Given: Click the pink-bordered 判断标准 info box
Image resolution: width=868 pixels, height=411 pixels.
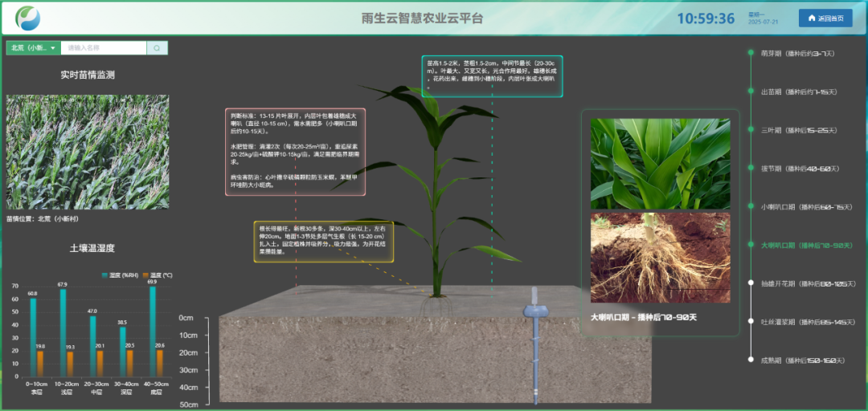Looking at the screenshot, I should [x=296, y=153].
